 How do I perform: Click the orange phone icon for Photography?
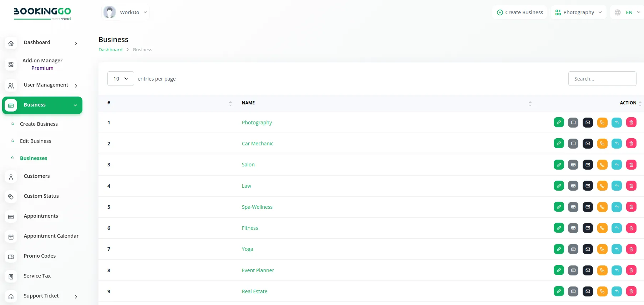click(x=602, y=123)
